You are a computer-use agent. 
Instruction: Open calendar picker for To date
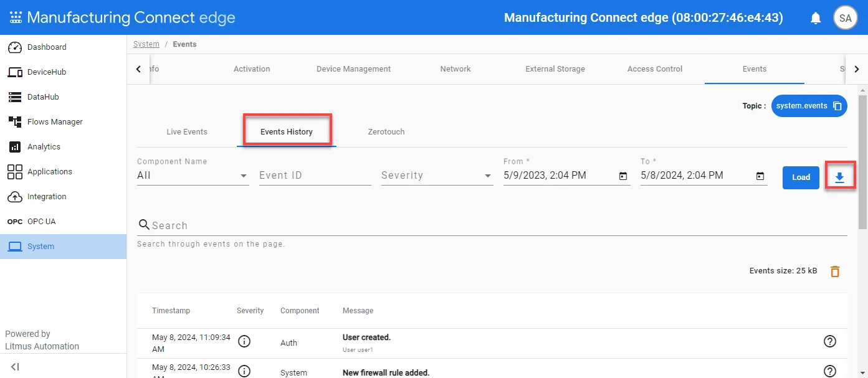(x=760, y=176)
